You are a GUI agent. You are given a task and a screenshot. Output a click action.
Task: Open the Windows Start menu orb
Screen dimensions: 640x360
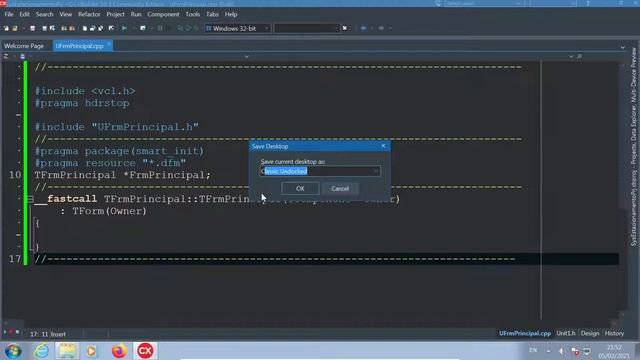(13, 351)
